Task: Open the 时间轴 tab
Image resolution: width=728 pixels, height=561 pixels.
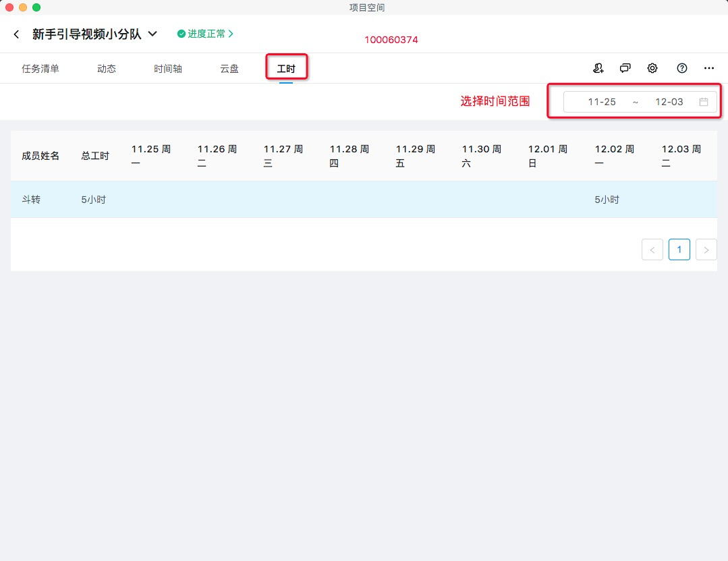Action: (x=167, y=69)
